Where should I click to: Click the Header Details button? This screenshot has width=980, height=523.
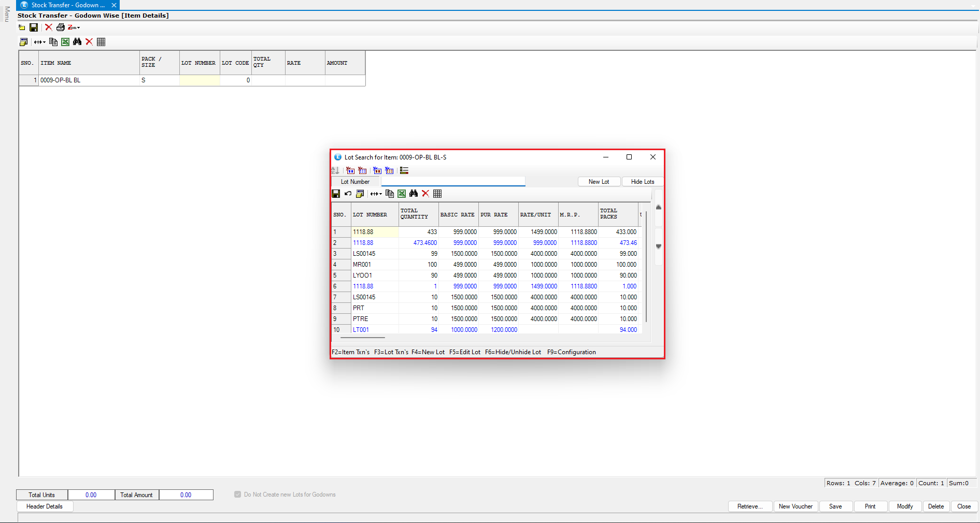tap(45, 506)
